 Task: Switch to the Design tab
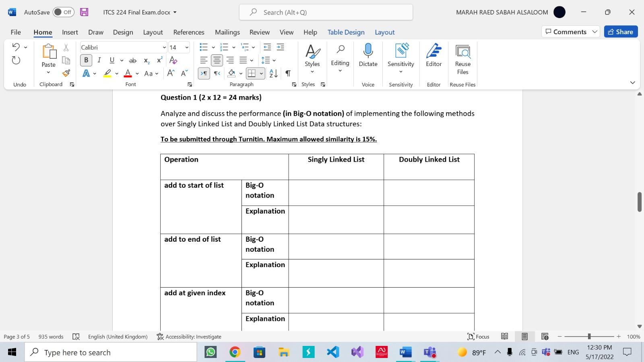(x=123, y=32)
